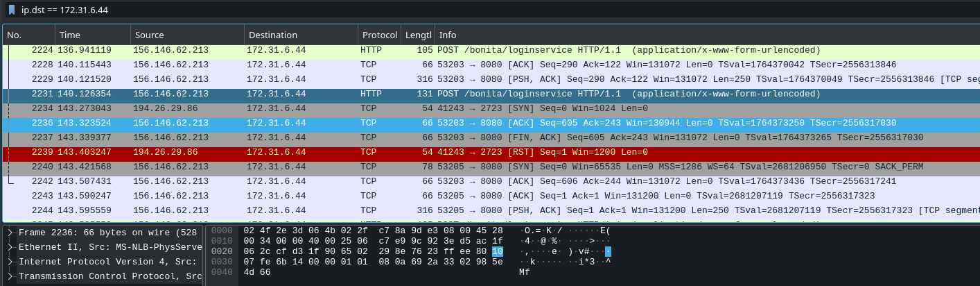The width and height of the screenshot is (980, 286).
Task: Click the display filter bookmark icon
Action: tap(11, 10)
